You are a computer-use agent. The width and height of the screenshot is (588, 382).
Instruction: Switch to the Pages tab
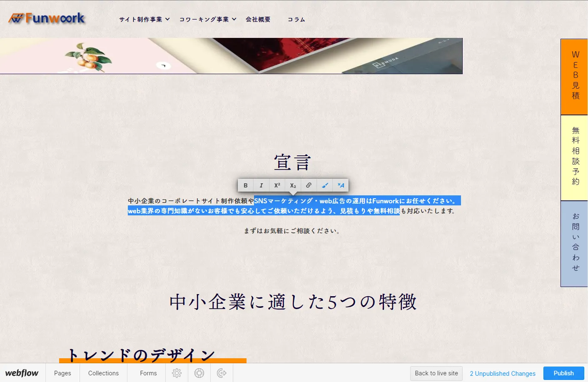[62, 373]
